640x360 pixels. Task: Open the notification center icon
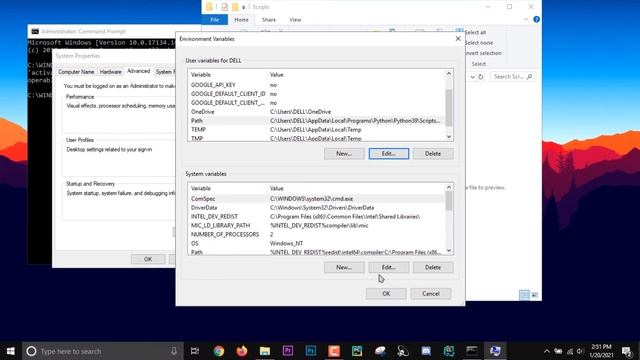(626, 351)
